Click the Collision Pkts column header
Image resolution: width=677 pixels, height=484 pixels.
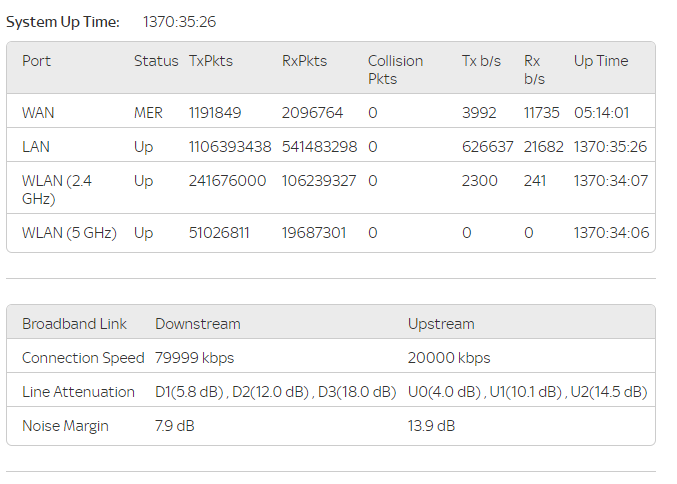pos(395,69)
